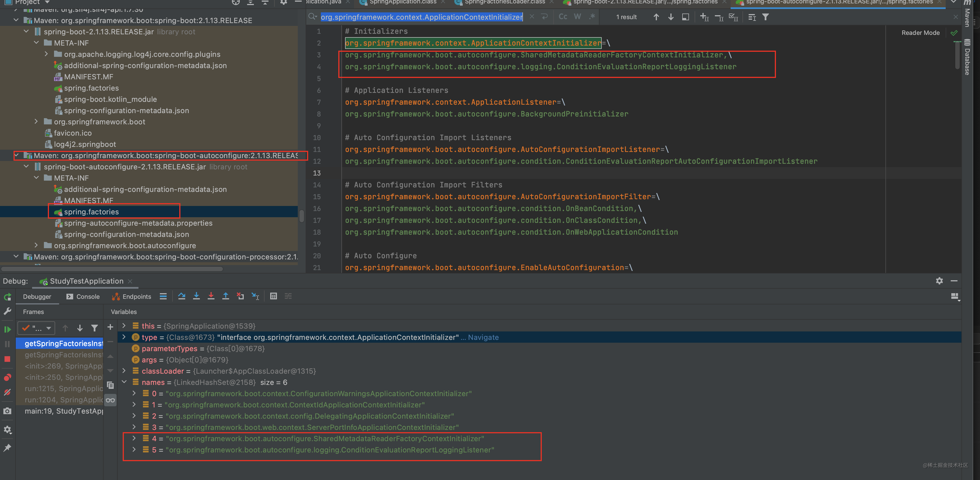Select the Debugger tab

coord(37,297)
